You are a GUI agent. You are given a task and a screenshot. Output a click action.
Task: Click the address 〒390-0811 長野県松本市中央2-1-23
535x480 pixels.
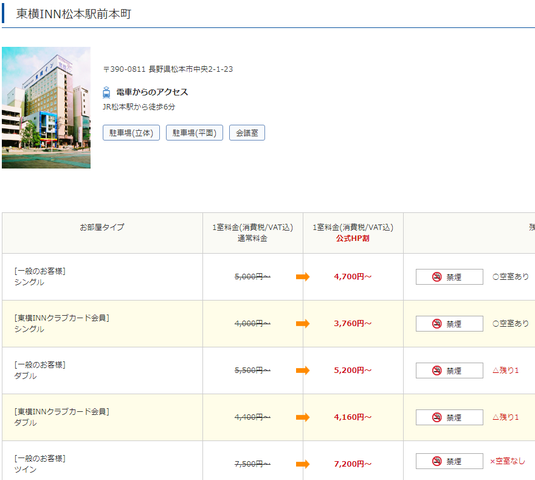coord(168,69)
